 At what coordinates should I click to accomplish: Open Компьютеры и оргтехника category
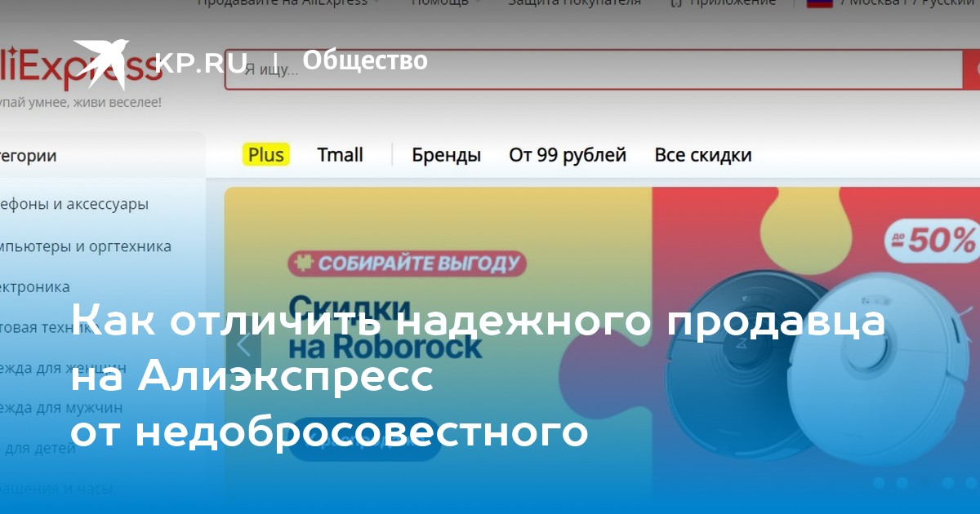coord(86,246)
